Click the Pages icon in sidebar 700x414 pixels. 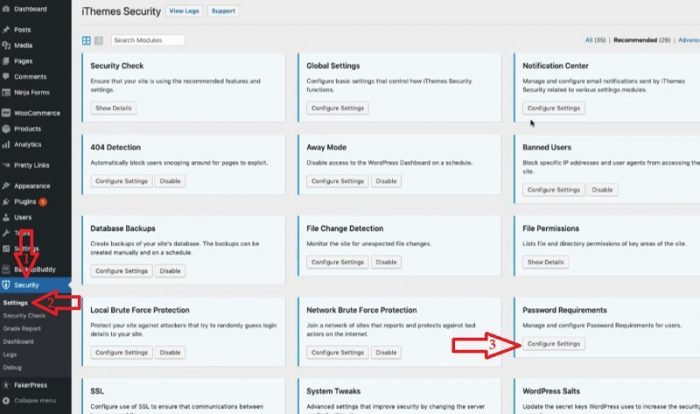click(x=6, y=61)
